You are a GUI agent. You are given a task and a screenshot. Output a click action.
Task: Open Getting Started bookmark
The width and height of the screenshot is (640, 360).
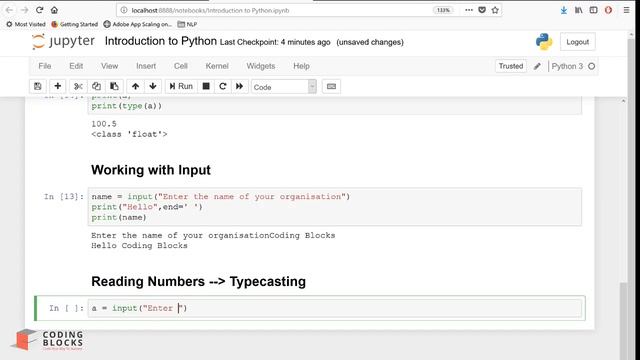click(75, 24)
